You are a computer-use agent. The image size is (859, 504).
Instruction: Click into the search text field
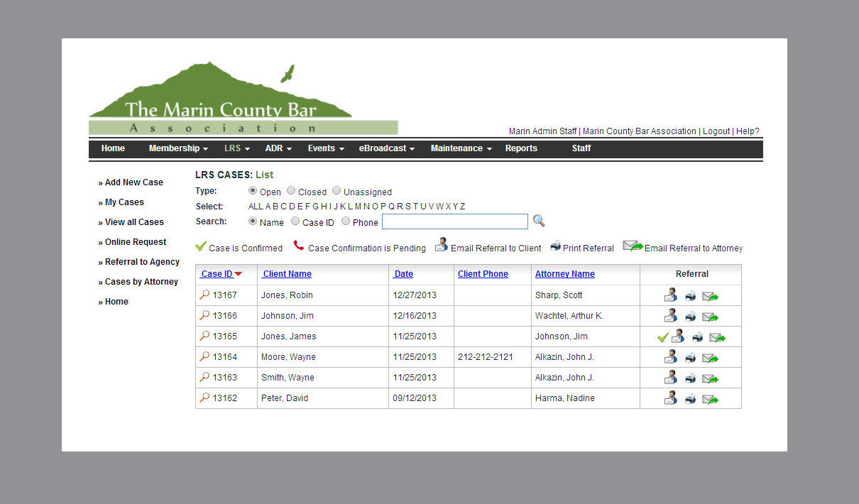[x=455, y=221]
